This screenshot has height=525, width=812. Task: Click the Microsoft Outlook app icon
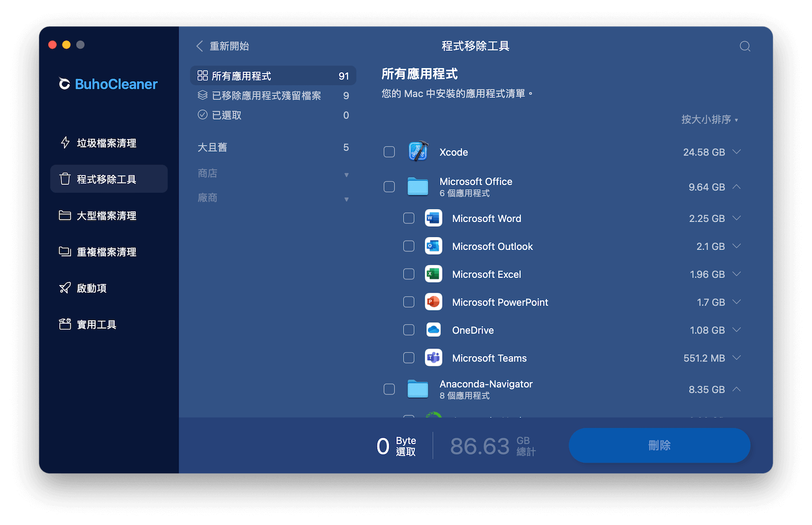pos(433,246)
